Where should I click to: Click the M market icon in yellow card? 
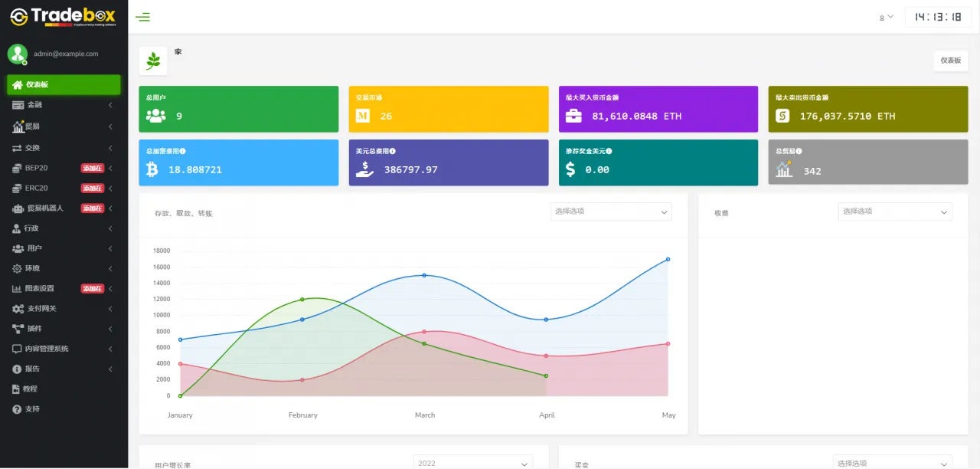coord(363,116)
